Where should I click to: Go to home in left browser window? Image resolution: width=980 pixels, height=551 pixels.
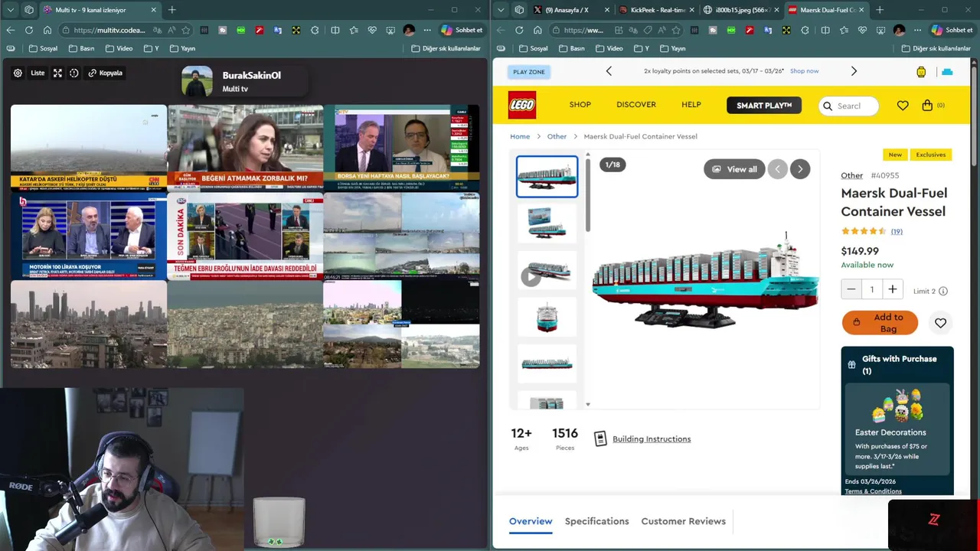tap(47, 30)
